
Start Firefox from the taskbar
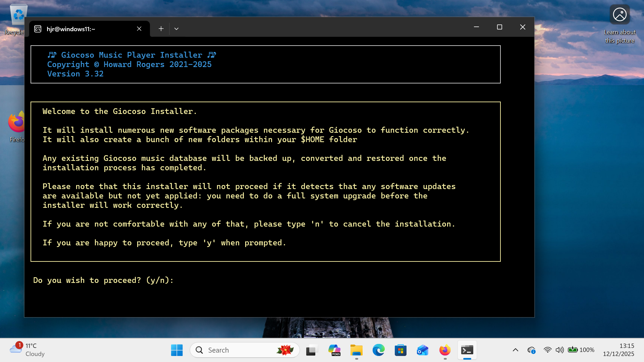click(x=444, y=350)
